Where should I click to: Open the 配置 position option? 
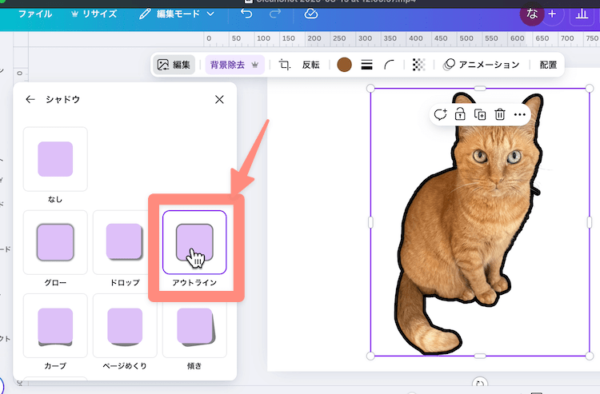(548, 65)
